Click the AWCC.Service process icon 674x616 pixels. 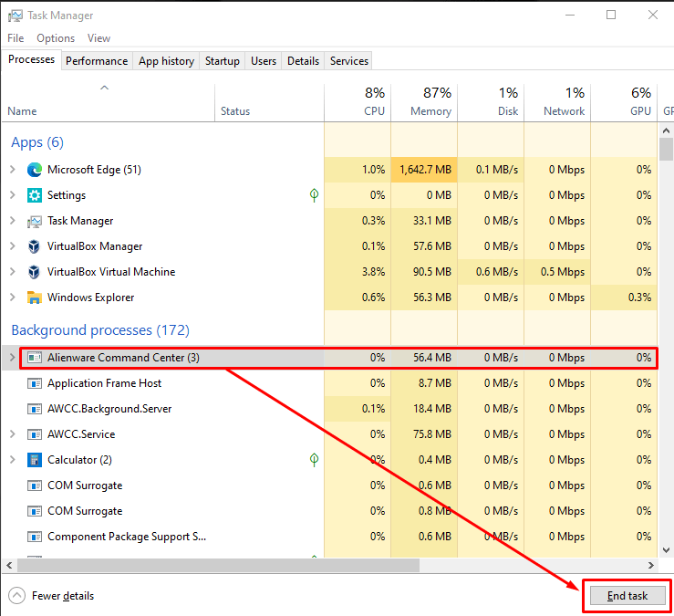35,434
